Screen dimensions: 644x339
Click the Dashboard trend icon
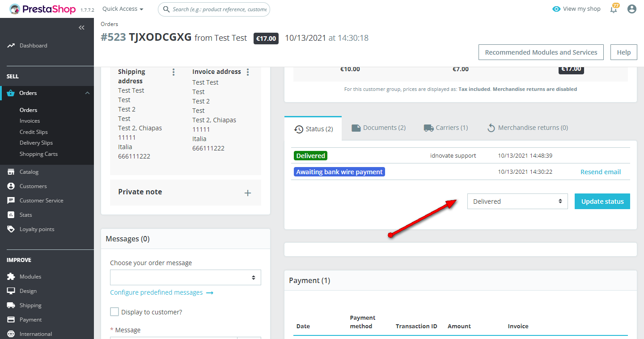[x=11, y=46]
